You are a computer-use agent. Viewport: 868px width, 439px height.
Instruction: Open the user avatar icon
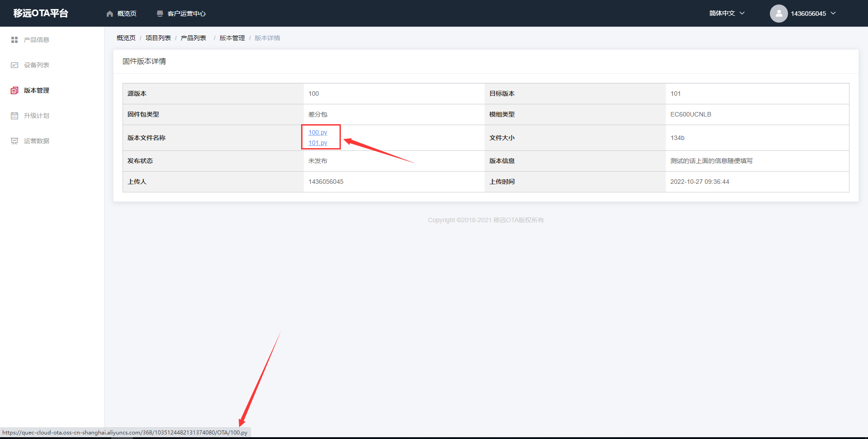coord(778,13)
